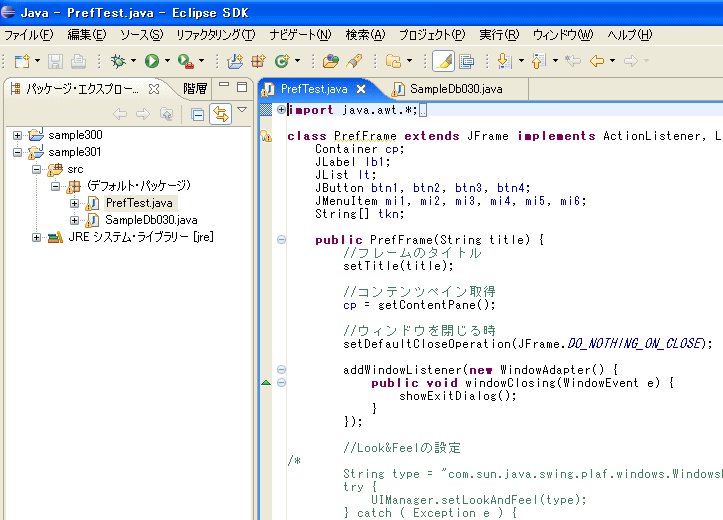Open the リファクタリング(T) menu

click(x=215, y=35)
